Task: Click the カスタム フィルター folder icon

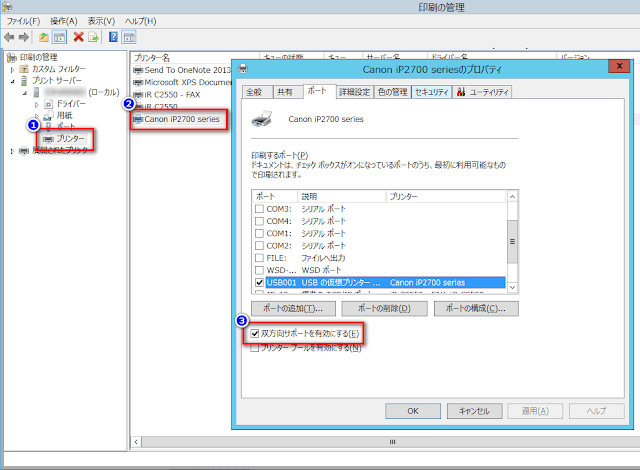Action: tap(24, 69)
